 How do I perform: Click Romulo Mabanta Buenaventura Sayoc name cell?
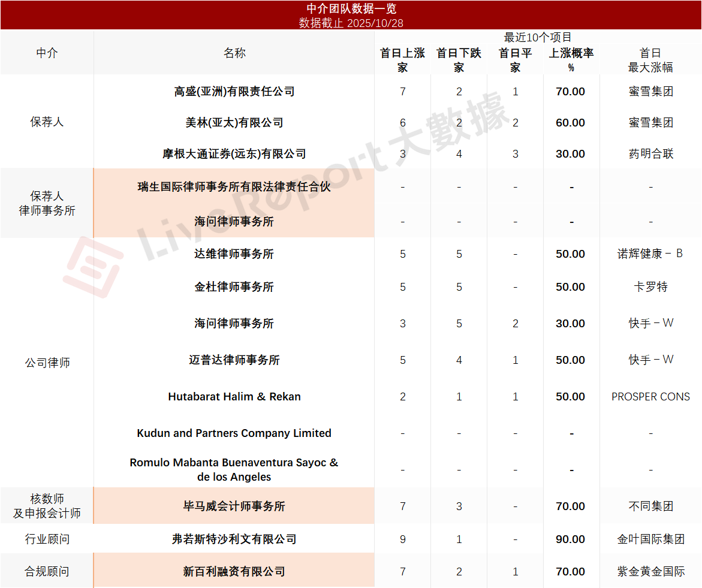[234, 469]
